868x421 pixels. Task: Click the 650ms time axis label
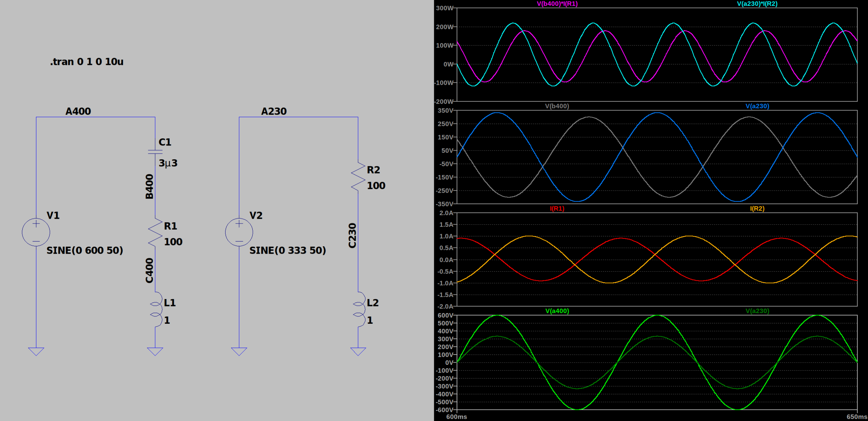coord(857,417)
